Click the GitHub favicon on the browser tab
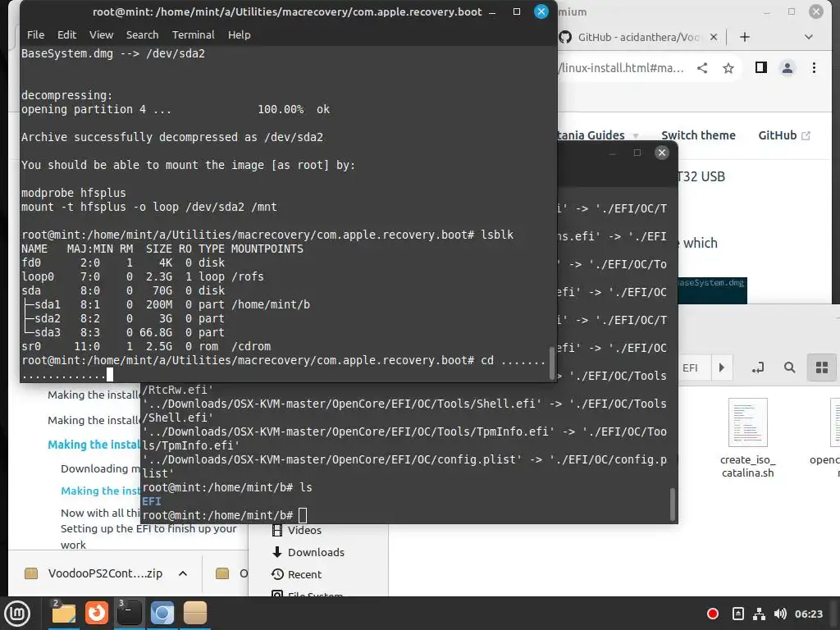The image size is (840, 630). tap(565, 37)
